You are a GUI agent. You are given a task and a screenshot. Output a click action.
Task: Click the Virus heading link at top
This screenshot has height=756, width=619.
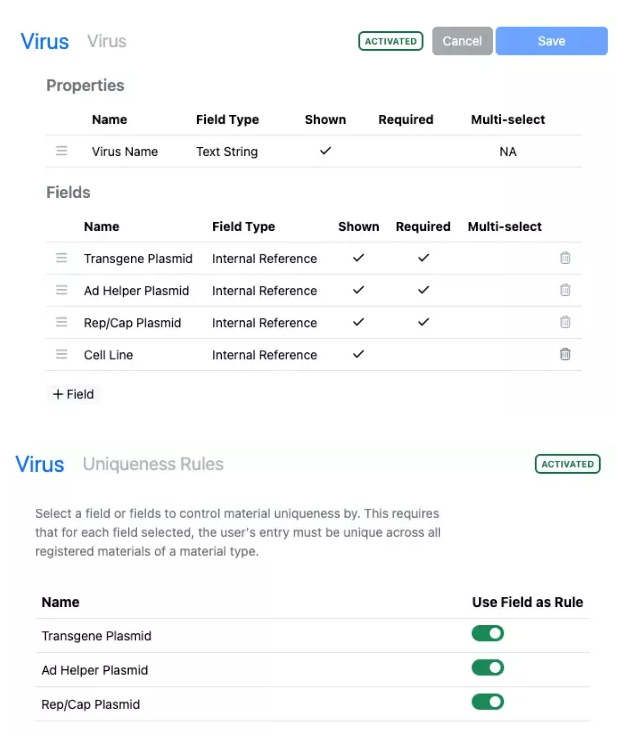[45, 41]
